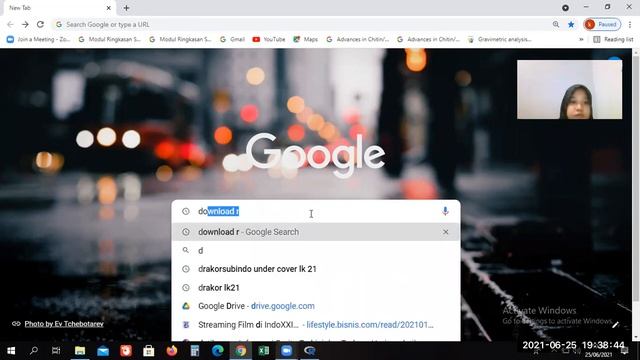This screenshot has width=640, height=360.
Task: Switch to Zoom on the taskbar
Action: [x=287, y=351]
